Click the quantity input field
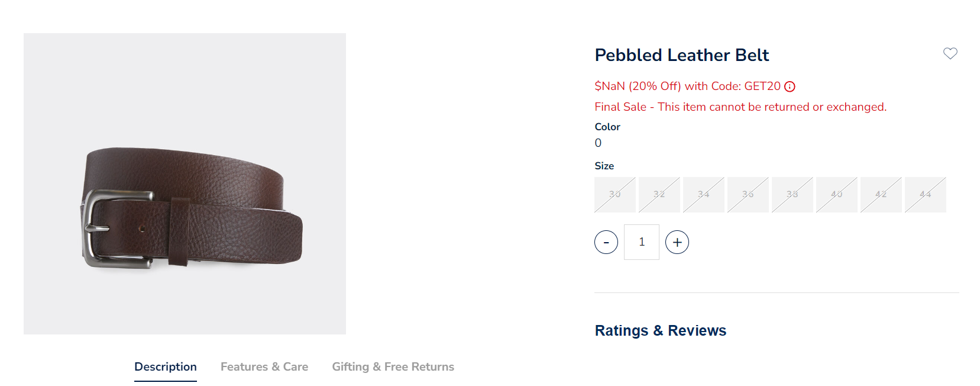This screenshot has height=386, width=980. (642, 242)
